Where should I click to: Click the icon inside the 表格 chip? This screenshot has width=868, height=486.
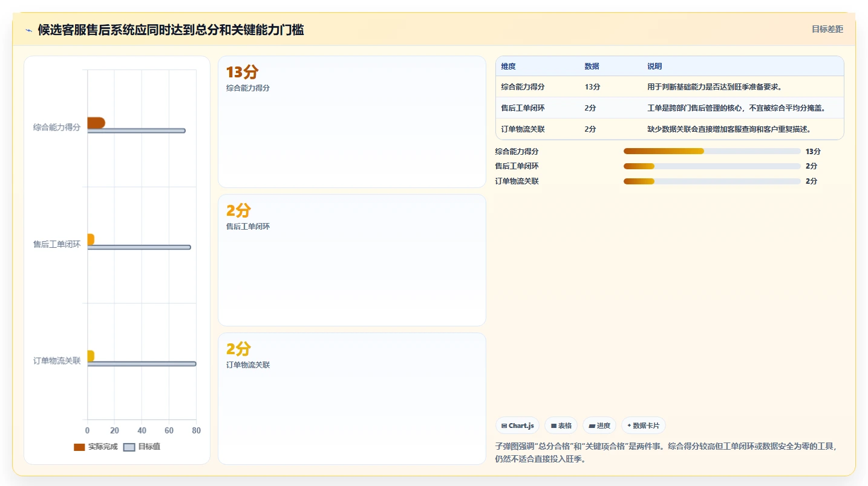click(x=553, y=426)
